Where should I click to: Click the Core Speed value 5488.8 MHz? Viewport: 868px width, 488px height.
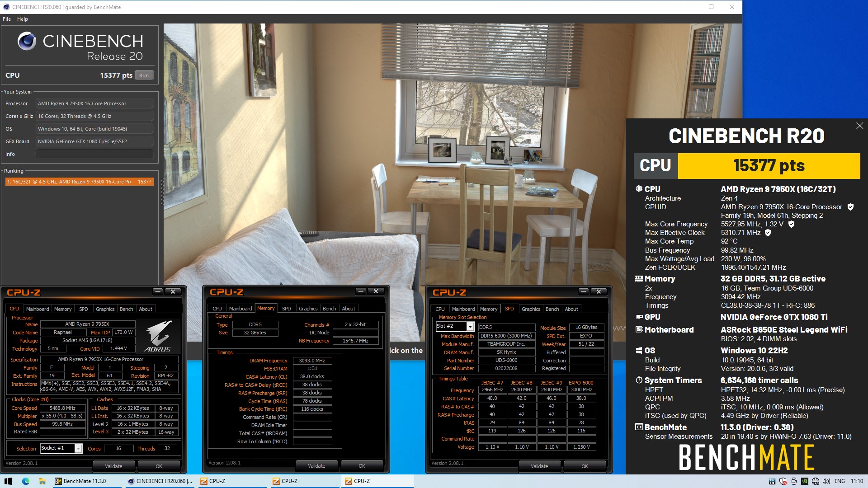click(x=62, y=408)
